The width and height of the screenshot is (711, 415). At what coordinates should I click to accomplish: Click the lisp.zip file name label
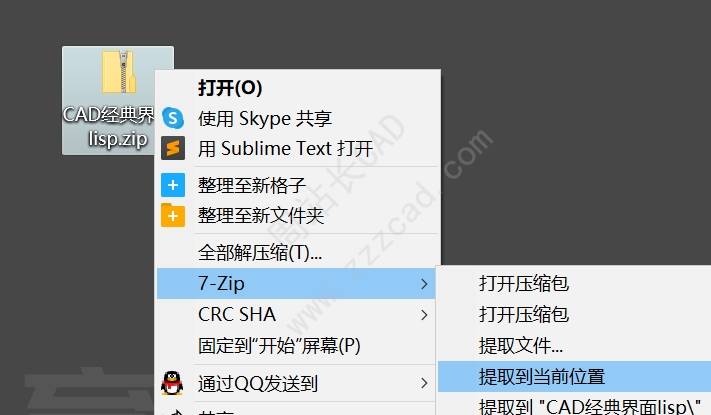(118, 139)
